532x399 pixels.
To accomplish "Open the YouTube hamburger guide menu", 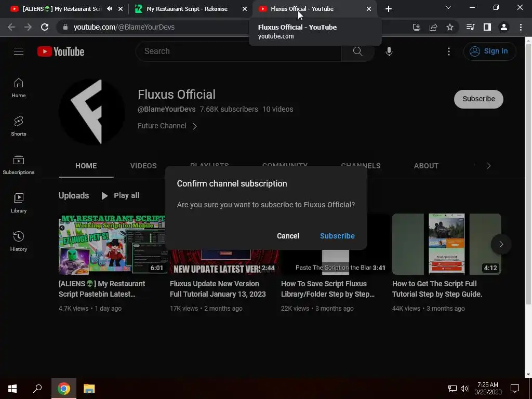I will point(19,51).
